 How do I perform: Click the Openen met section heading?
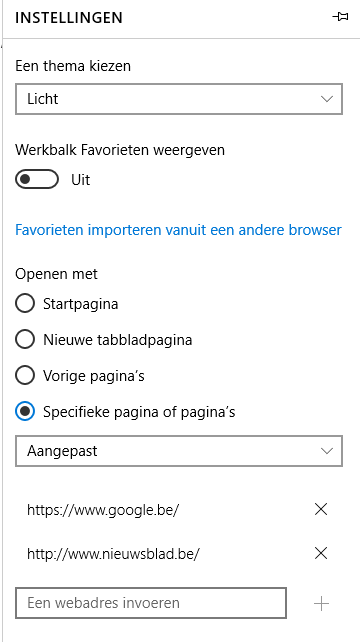click(x=57, y=274)
